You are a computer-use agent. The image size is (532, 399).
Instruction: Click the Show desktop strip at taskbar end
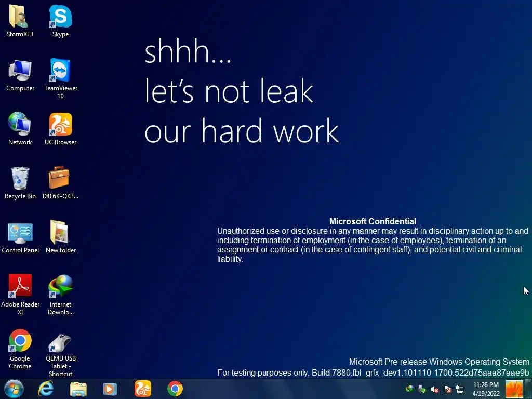click(528, 389)
